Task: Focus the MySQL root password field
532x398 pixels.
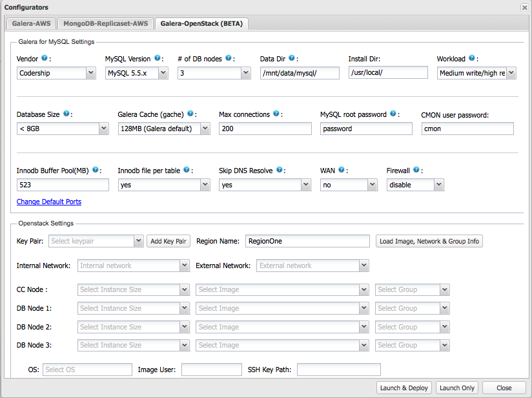Action: click(x=366, y=129)
